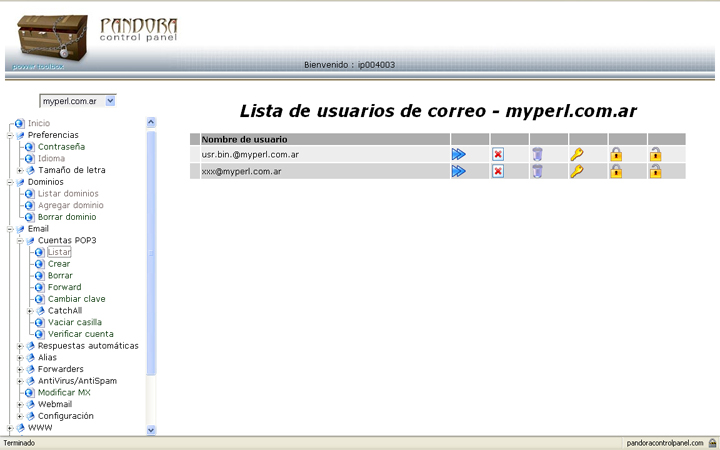
Task: Click the trash can icon for usr.bin.@myperl.com.ar
Action: point(537,154)
